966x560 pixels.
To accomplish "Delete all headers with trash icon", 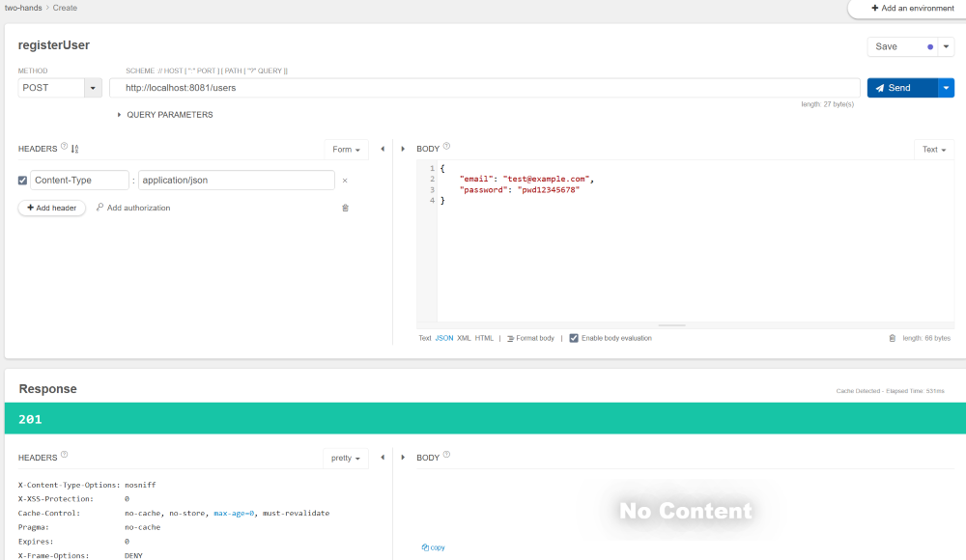I will pos(345,208).
